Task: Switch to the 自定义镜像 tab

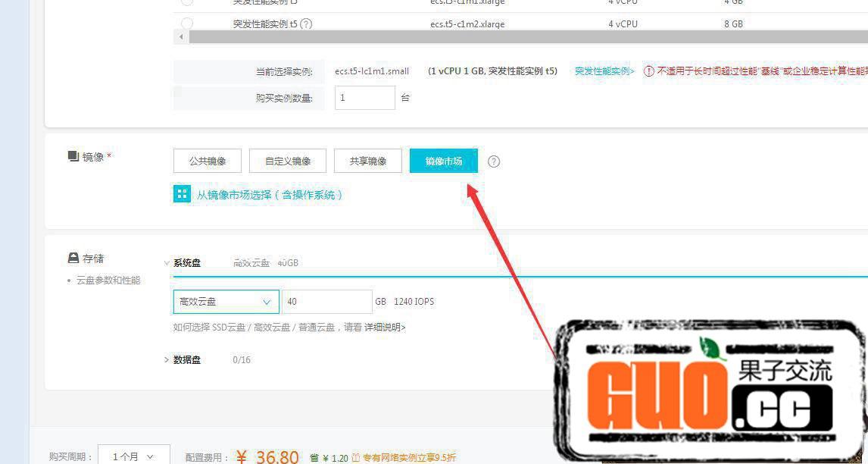Action: pos(288,161)
